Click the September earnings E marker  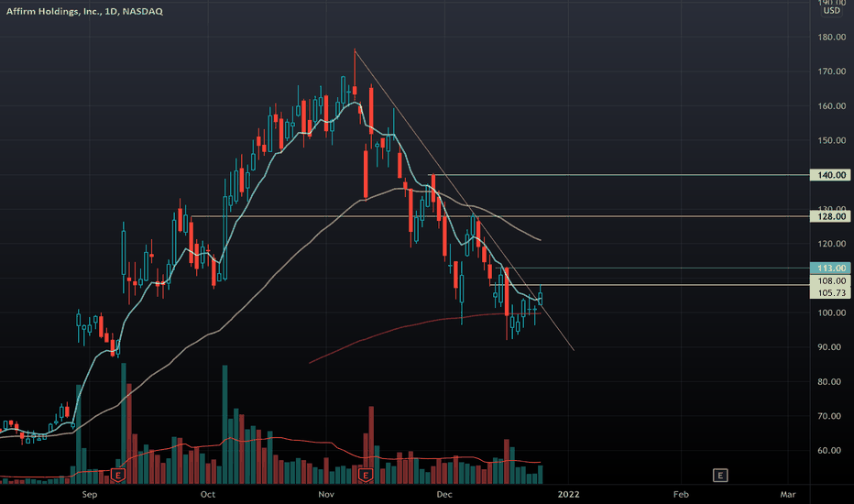click(x=117, y=475)
